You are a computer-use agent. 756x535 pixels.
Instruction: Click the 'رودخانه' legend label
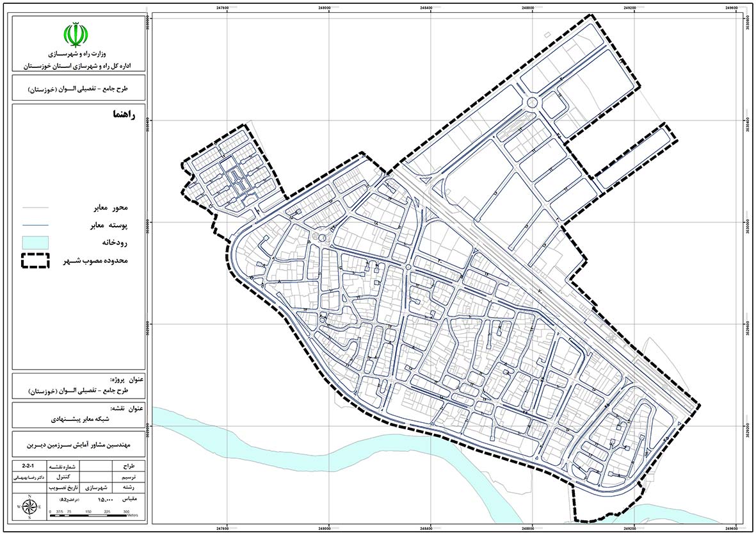click(x=115, y=243)
